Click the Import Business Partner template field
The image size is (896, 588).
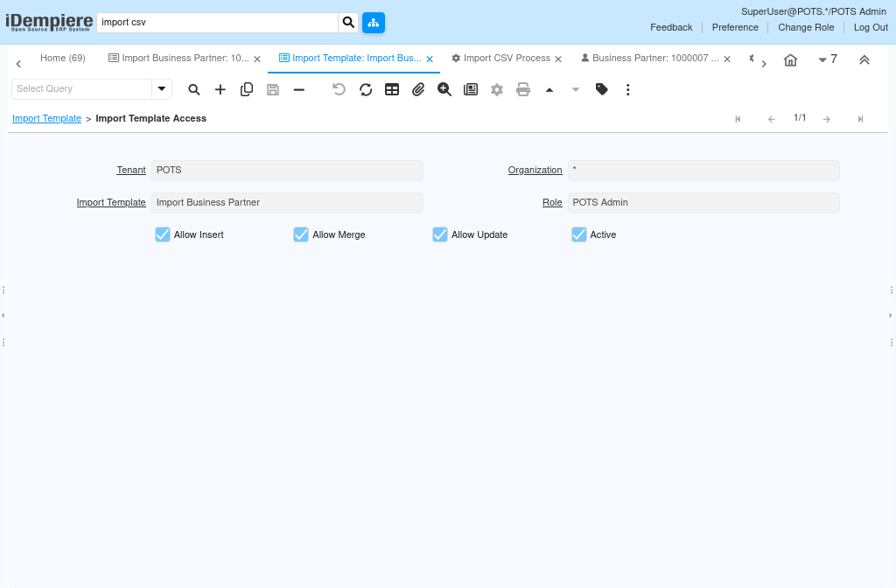click(287, 203)
